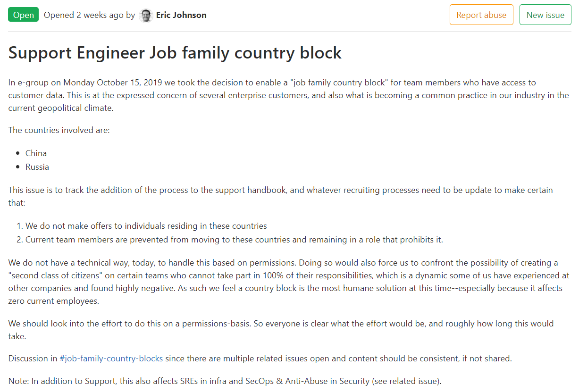Click Eric Johnson's avatar picture

(146, 15)
